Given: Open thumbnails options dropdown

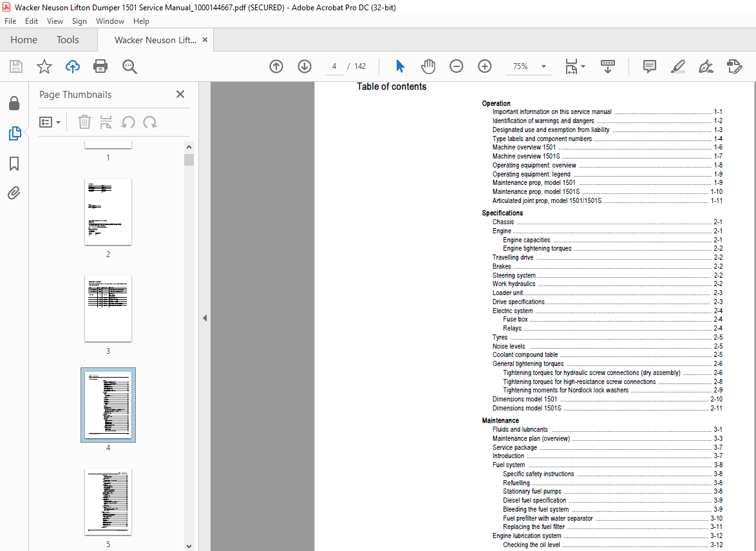Looking at the screenshot, I should pyautogui.click(x=50, y=122).
